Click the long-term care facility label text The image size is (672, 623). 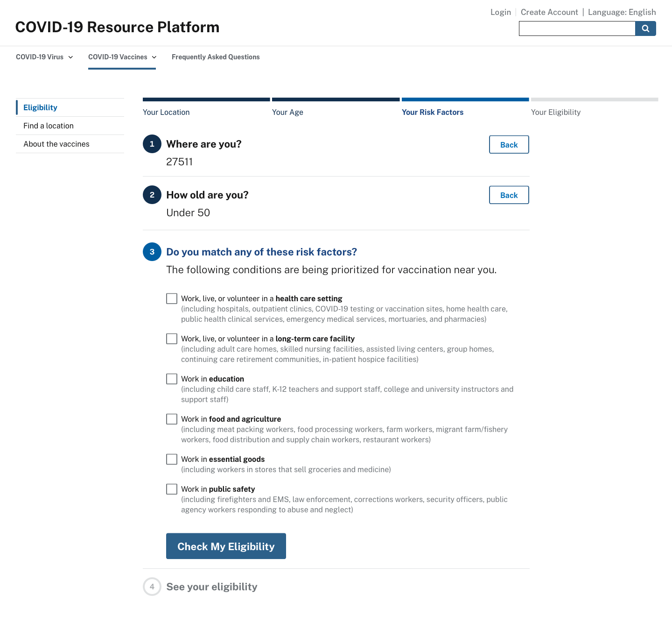(268, 339)
